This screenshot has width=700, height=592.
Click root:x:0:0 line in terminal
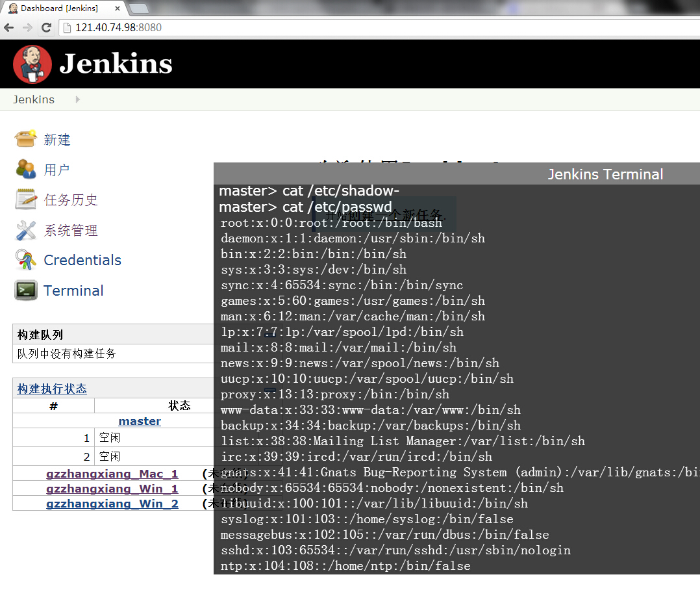pyautogui.click(x=331, y=222)
